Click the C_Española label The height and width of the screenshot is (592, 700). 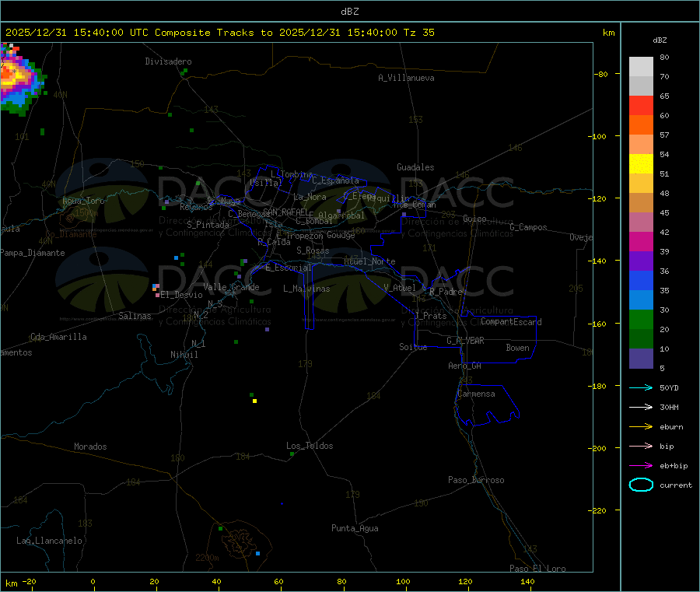(336, 180)
